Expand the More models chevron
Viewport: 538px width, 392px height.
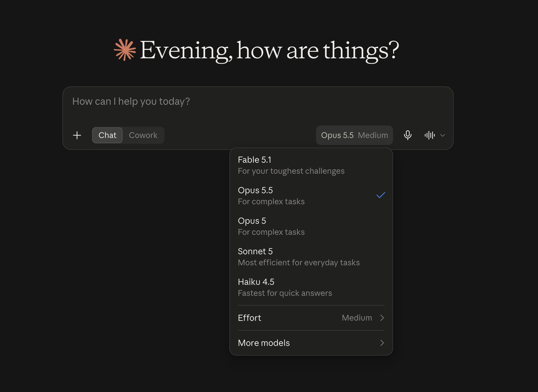pyautogui.click(x=382, y=343)
